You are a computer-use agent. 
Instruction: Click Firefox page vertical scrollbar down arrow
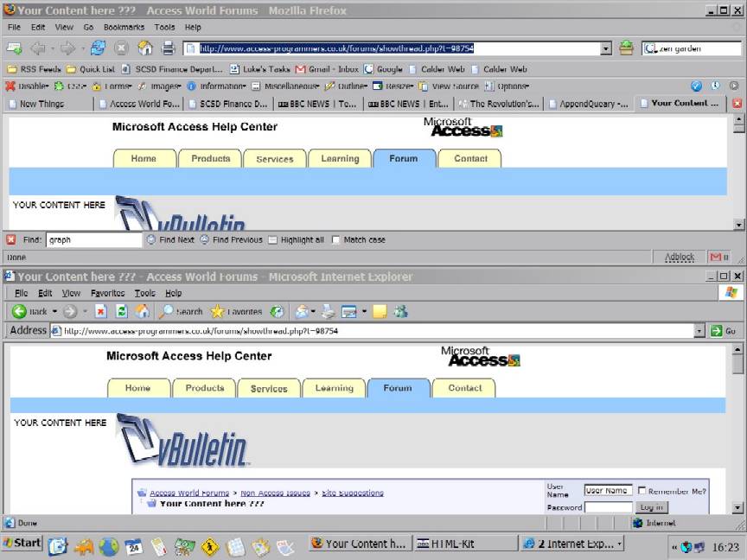point(738,225)
